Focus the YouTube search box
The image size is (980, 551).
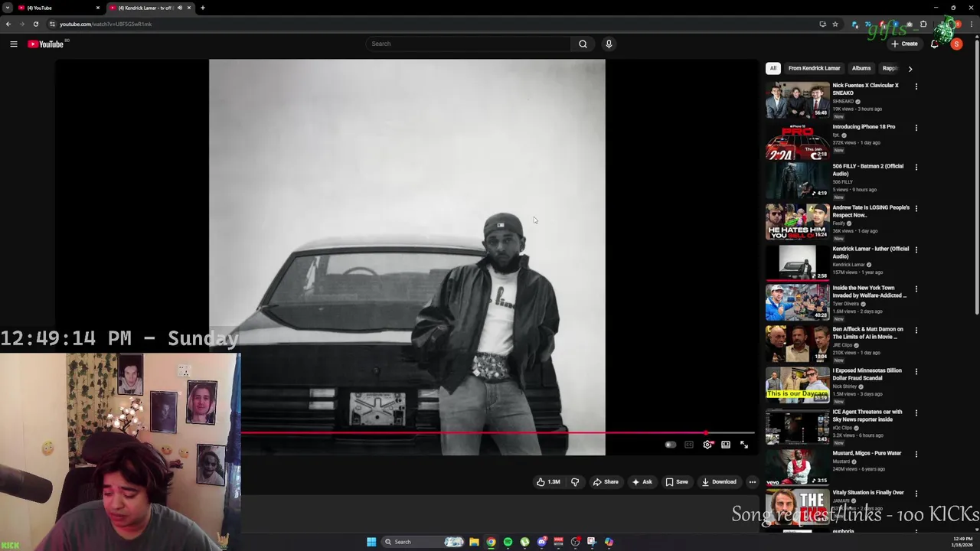pyautogui.click(x=469, y=44)
